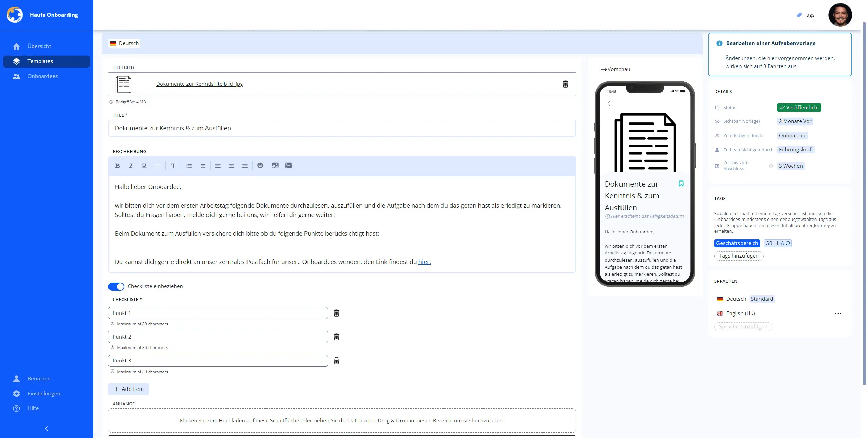Viewport: 868px width, 438px height.
Task: Open Sichtbar dropdown showing 2 Monate Vor
Action: coord(795,121)
